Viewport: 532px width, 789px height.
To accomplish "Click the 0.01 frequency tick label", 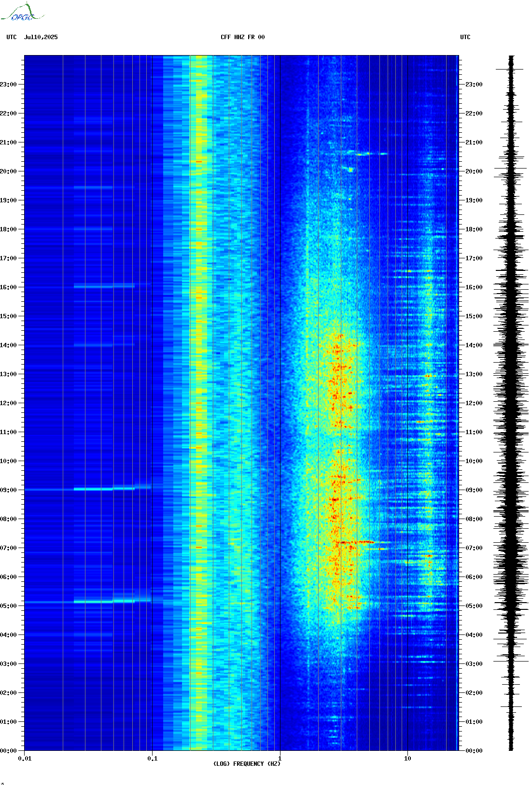I will tap(25, 759).
